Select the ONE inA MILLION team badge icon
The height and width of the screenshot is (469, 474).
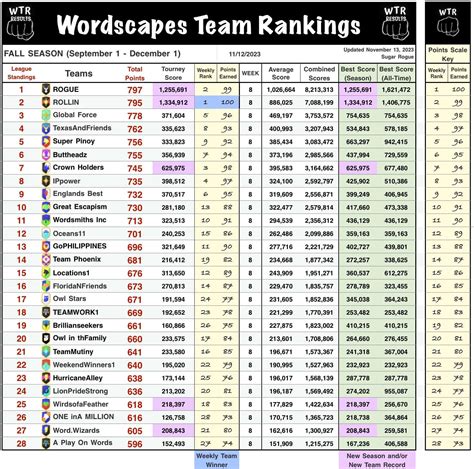tap(46, 417)
